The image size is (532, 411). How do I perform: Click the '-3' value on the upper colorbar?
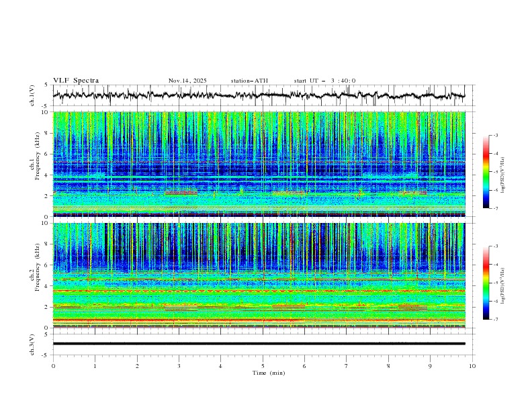(495, 135)
